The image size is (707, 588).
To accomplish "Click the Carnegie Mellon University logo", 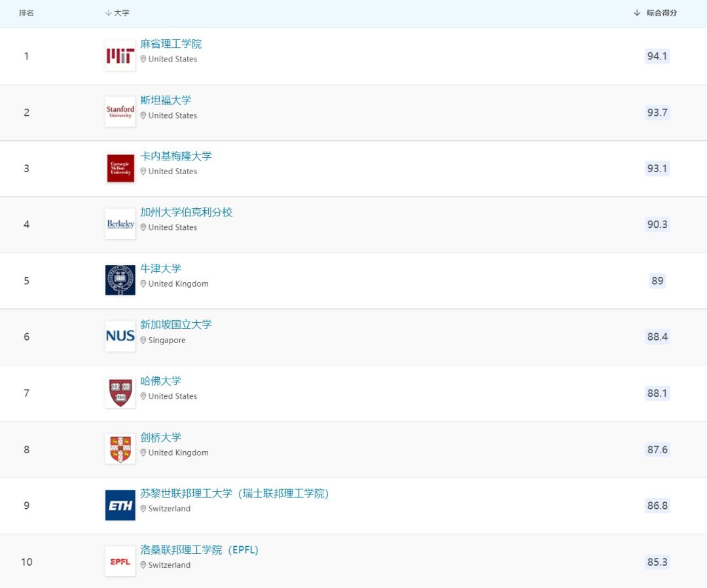I will 120,168.
